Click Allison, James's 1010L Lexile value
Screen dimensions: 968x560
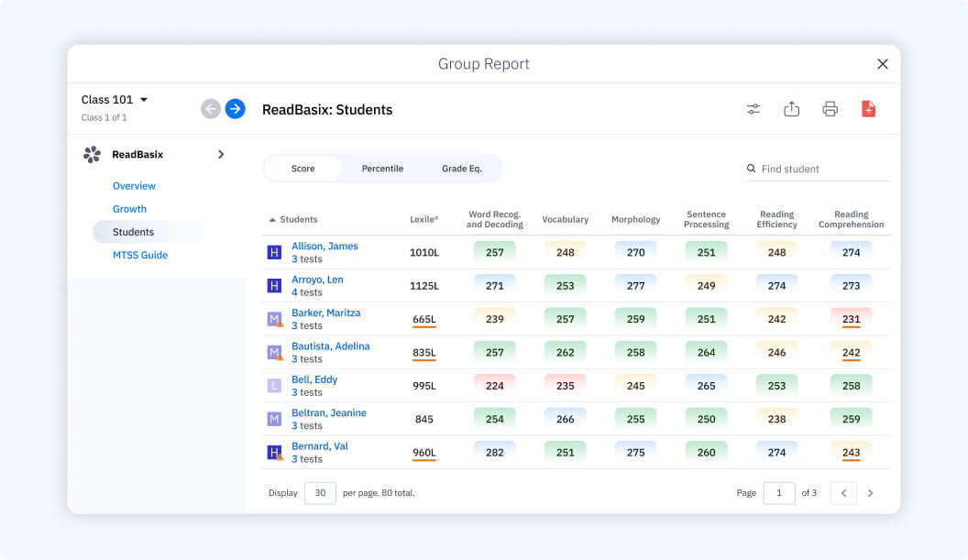point(424,253)
